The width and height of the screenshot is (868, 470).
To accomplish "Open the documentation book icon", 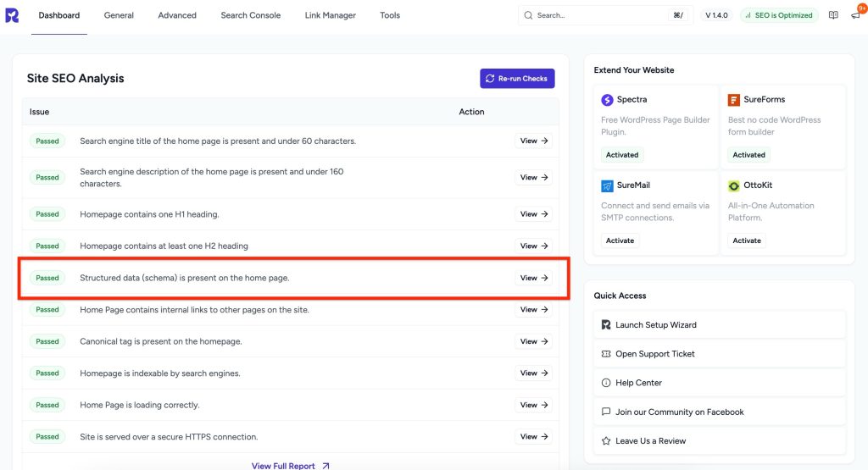I will (x=833, y=15).
